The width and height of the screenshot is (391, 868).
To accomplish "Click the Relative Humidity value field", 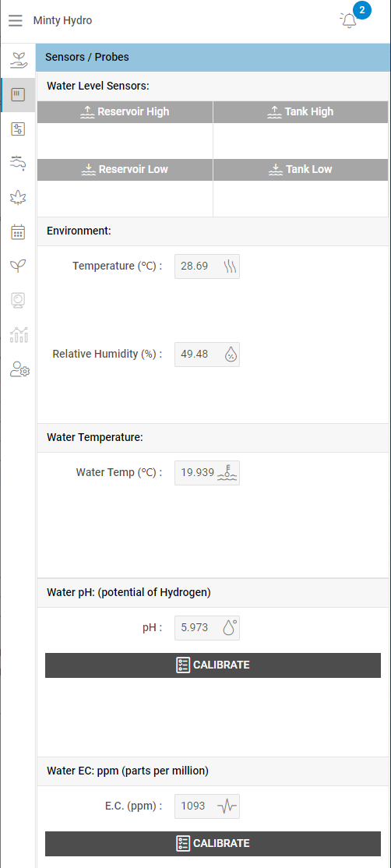I will (x=207, y=355).
